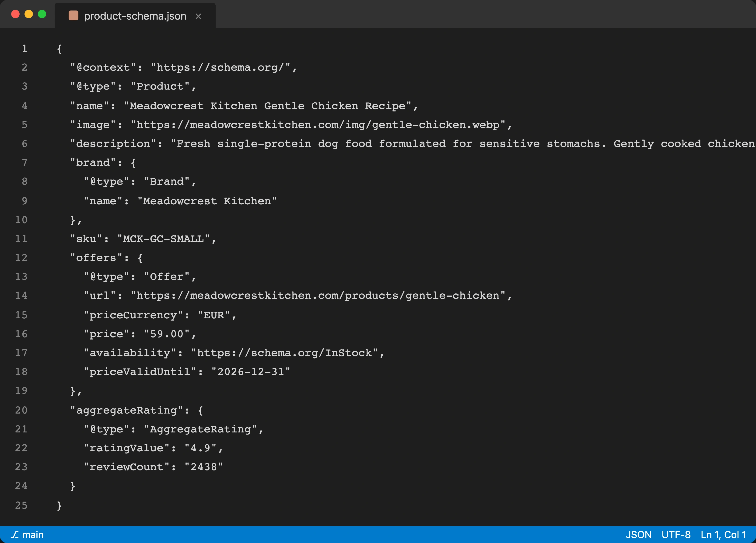Viewport: 756px width, 543px height.
Task: Place cursor on the sku value MCK-GC-SMALL
Action: 165,239
